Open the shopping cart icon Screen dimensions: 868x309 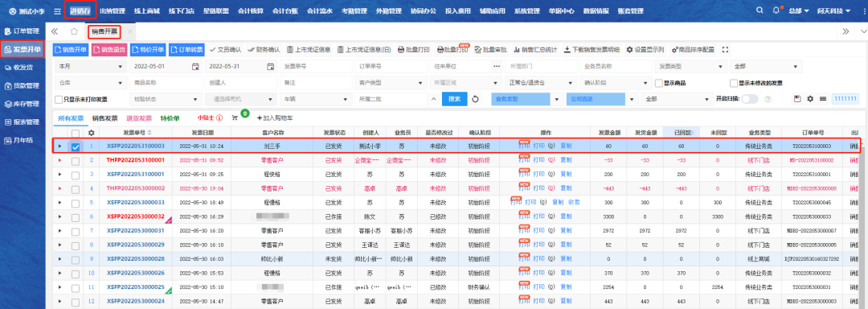[x=235, y=118]
